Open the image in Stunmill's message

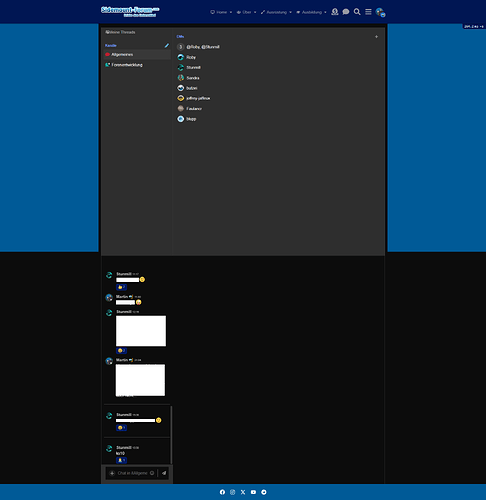click(x=141, y=331)
